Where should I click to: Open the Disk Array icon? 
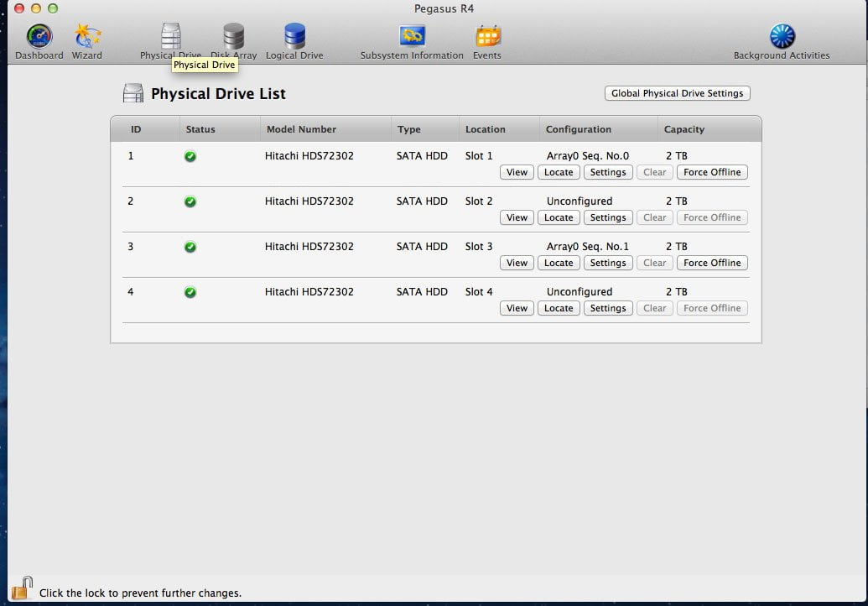[234, 36]
